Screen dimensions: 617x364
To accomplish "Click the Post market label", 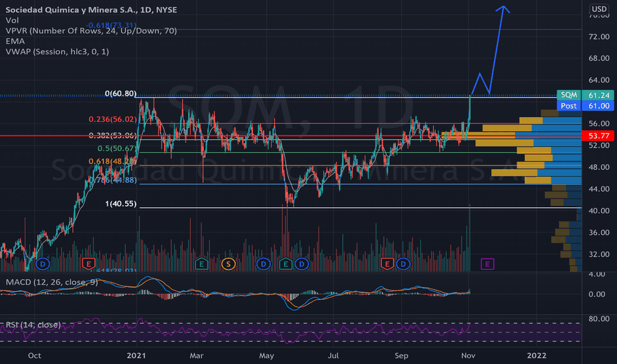I will click(x=569, y=106).
